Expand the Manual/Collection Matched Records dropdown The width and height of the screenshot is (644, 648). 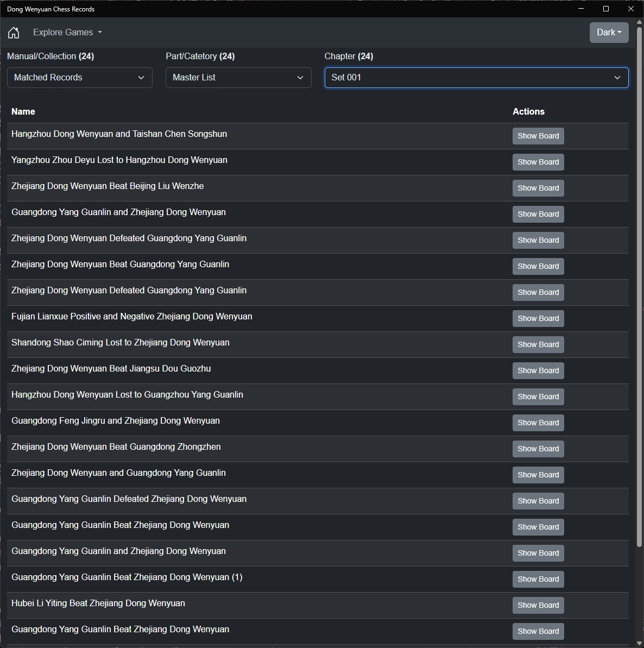click(x=80, y=78)
